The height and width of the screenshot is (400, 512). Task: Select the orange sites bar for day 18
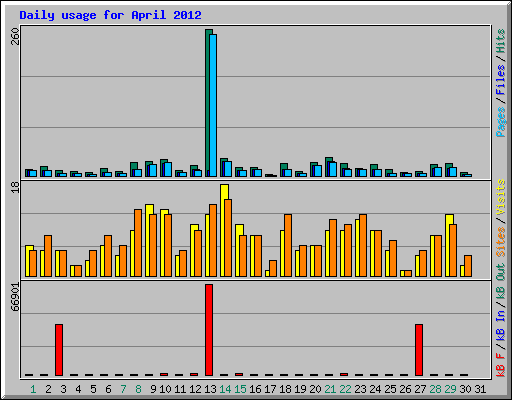(x=288, y=245)
